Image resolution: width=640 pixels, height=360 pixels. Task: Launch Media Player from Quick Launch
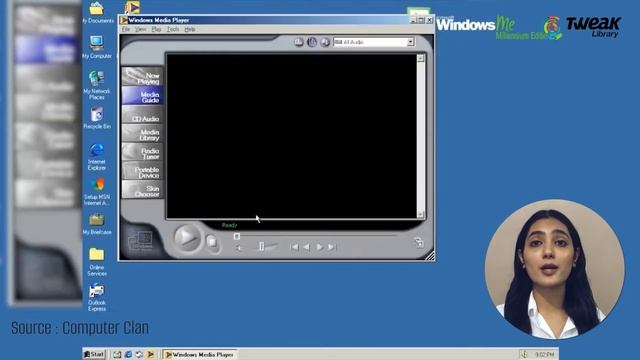point(150,354)
